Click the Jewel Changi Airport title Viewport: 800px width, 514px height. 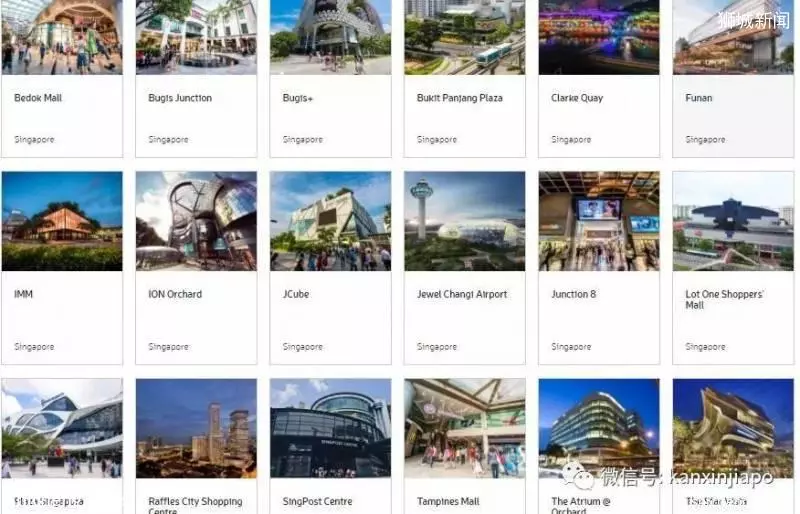coord(462,295)
